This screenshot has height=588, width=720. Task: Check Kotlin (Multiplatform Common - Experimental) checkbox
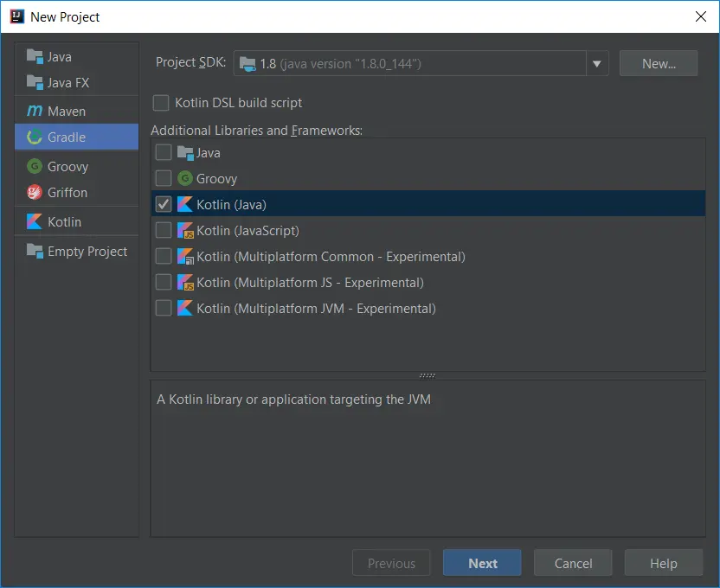164,256
